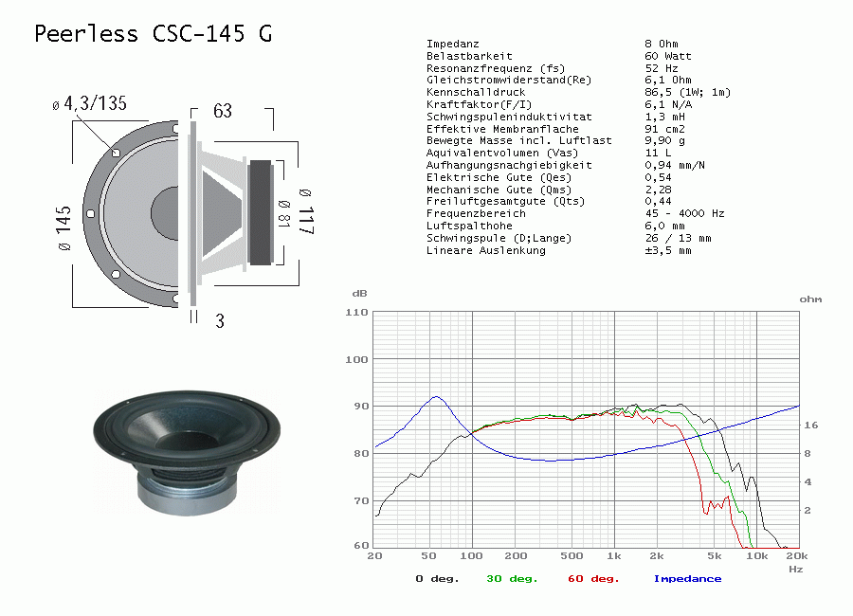Click the '11 L' value
Viewport: 853px width, 616px height.
click(x=659, y=153)
